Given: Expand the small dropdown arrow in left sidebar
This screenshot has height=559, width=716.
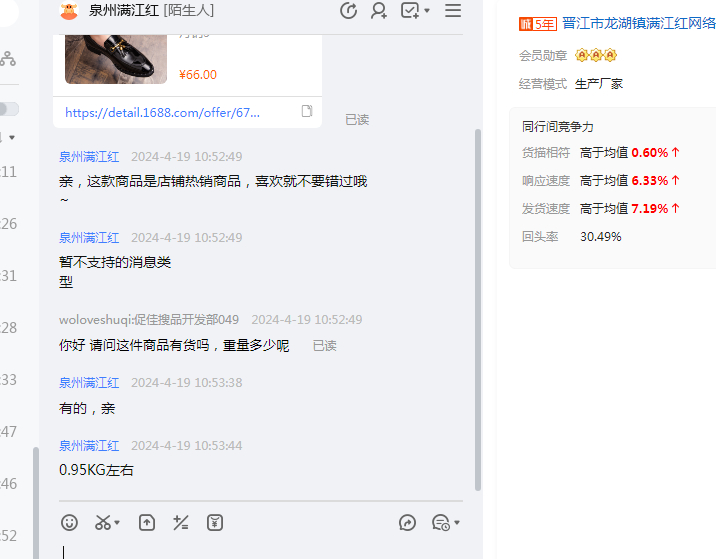Looking at the screenshot, I should [12, 137].
